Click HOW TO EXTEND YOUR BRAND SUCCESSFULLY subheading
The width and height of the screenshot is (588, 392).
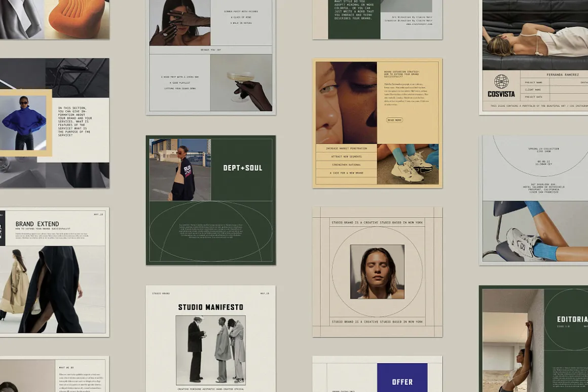pos(43,228)
